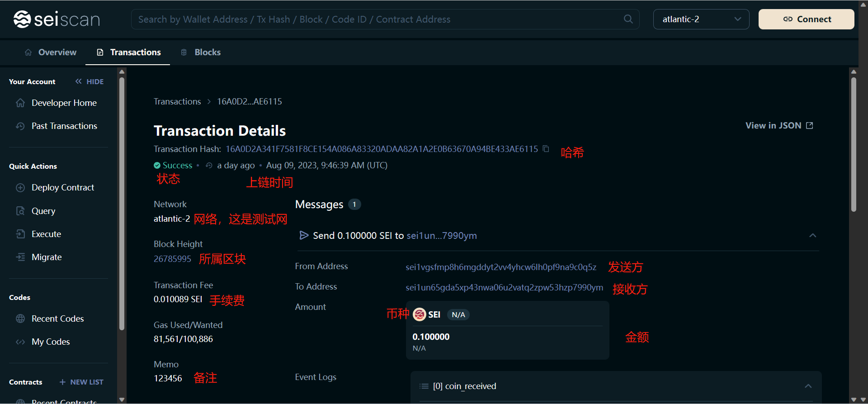Click timestamp Aug 09, 2023, 9:46:39 AM

tap(327, 165)
